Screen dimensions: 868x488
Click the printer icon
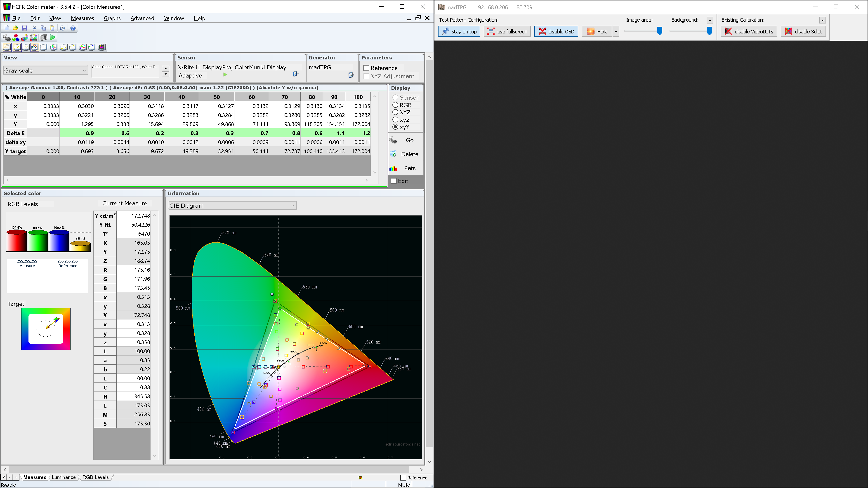pos(62,28)
